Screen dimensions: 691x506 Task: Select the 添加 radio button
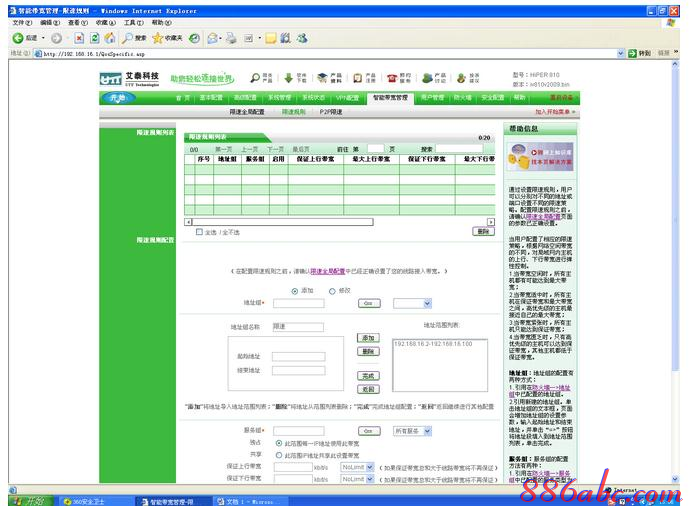point(294,291)
